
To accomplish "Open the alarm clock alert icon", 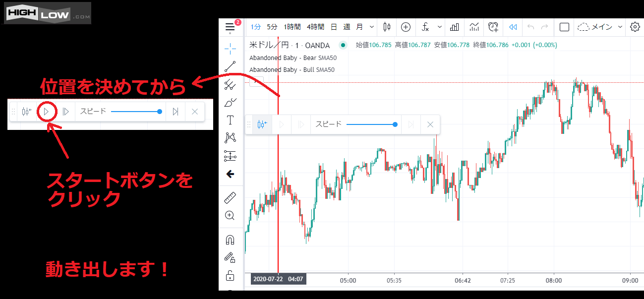I will 493,27.
